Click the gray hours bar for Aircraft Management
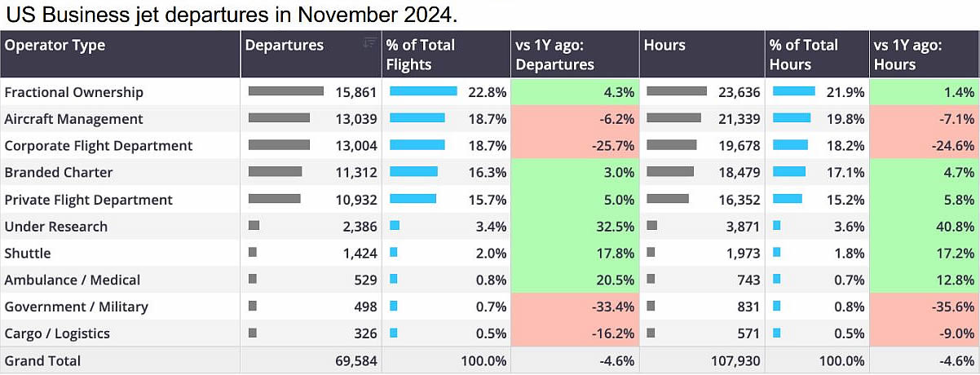Viewport: 980px width, 375px height. [673, 118]
